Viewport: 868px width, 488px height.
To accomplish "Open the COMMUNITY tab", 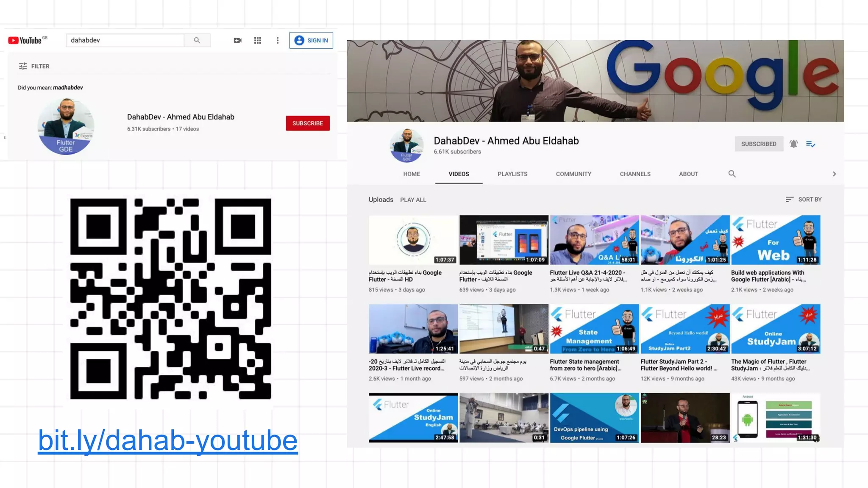I will 573,174.
